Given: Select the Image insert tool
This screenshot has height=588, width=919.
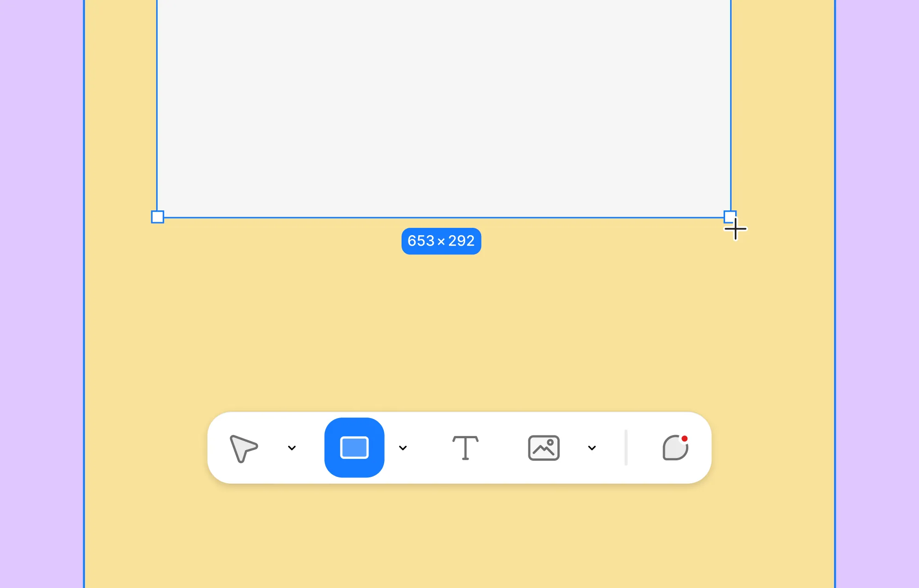Looking at the screenshot, I should [544, 448].
